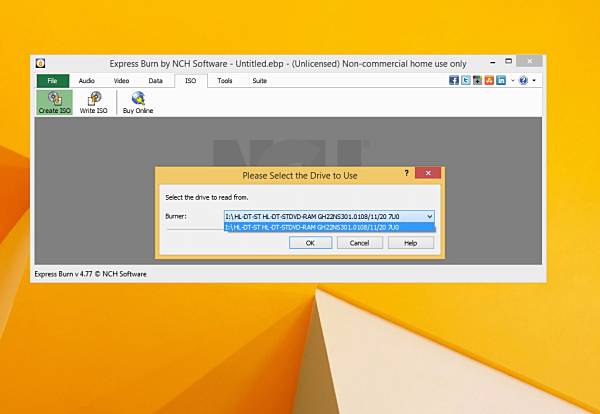Click the 'Select the drive to read from.' text
This screenshot has height=414, width=600.
point(207,197)
